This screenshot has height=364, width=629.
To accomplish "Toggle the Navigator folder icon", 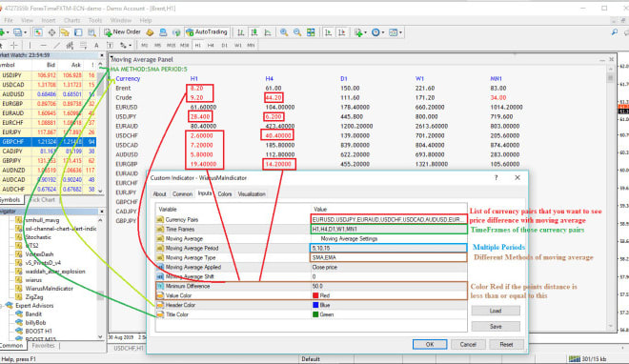I will click(65, 32).
